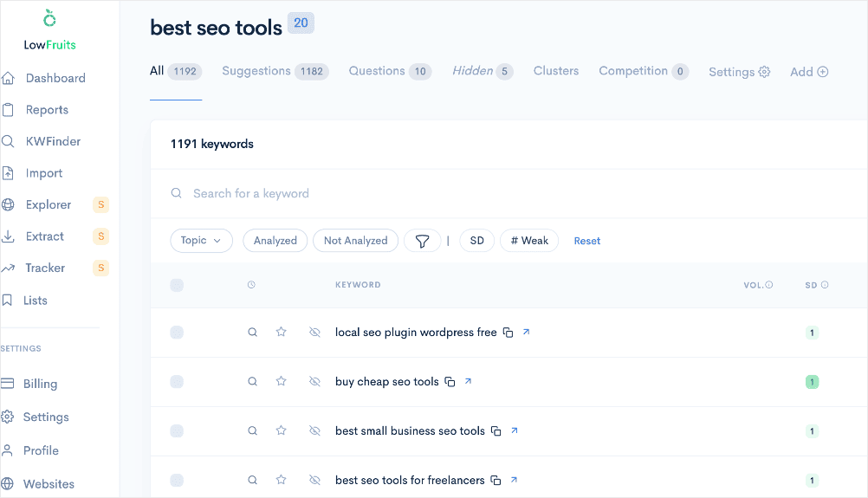This screenshot has width=868, height=498.
Task: Copy best small business seo tools
Action: 496,431
